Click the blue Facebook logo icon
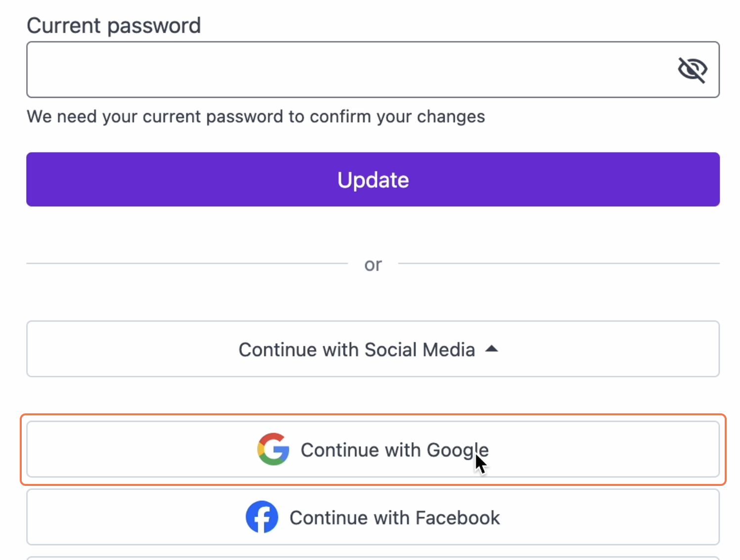 (x=262, y=517)
